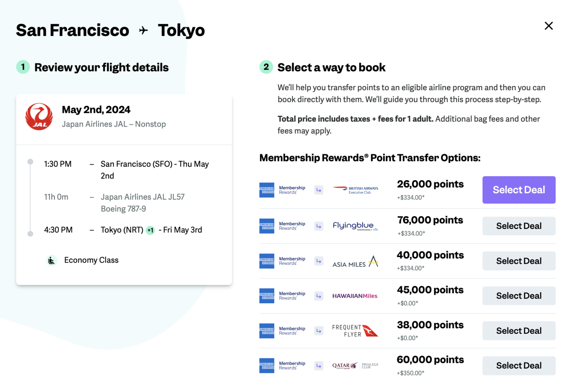Viewport: 570px width, 392px height.
Task: Click the step 2 number badge
Action: pyautogui.click(x=266, y=67)
